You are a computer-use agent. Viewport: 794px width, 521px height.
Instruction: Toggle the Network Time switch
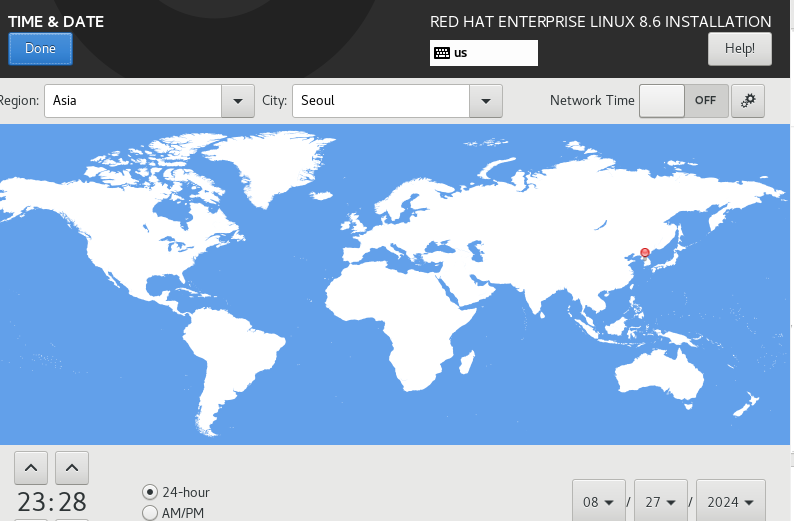coord(684,101)
